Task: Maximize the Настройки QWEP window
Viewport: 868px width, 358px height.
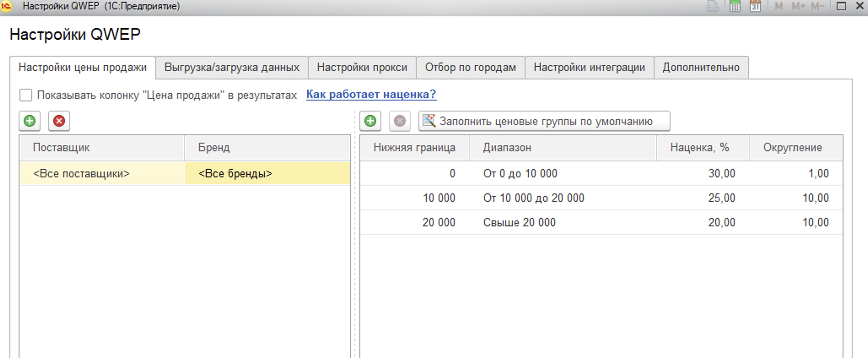Action: [x=841, y=6]
